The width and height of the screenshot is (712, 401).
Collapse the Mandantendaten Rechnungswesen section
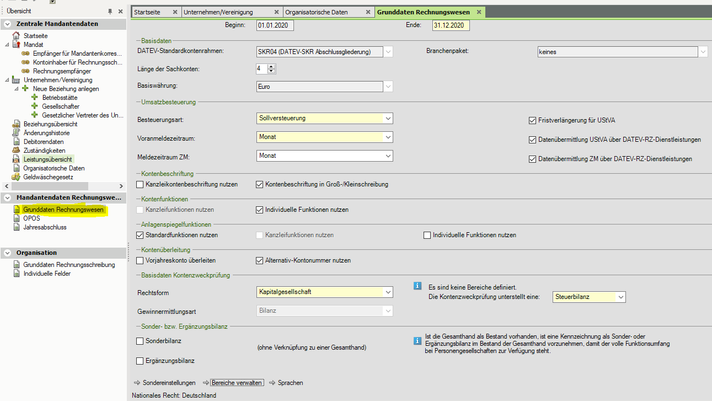point(8,198)
